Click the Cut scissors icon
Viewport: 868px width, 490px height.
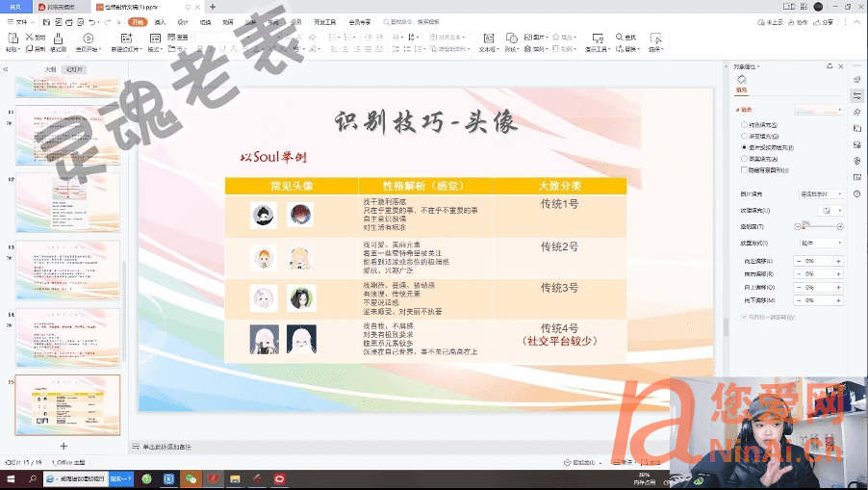(x=30, y=38)
